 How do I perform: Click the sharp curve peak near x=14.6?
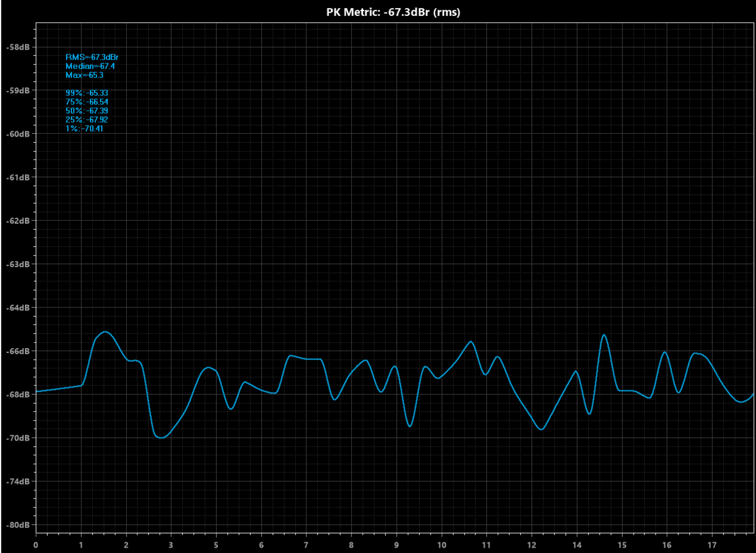pos(604,335)
